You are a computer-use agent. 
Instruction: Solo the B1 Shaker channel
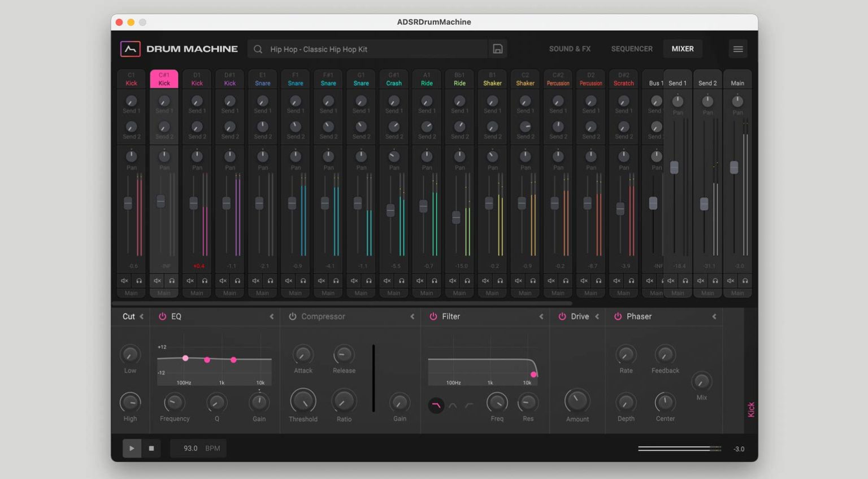[500, 281]
